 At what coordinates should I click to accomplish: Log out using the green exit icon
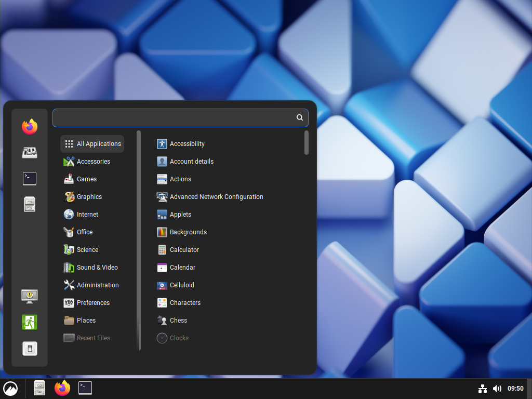(x=30, y=322)
